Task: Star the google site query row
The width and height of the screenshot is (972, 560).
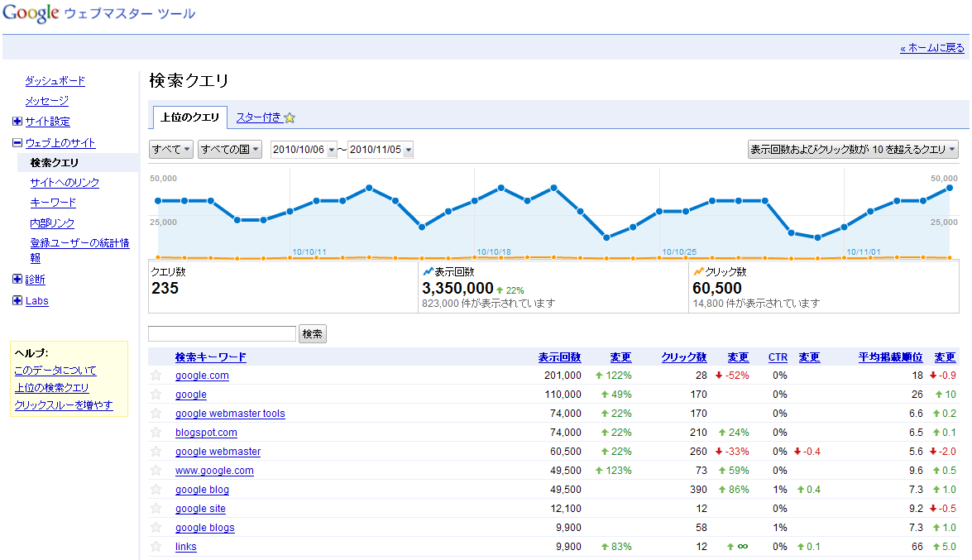Action: pyautogui.click(x=156, y=509)
